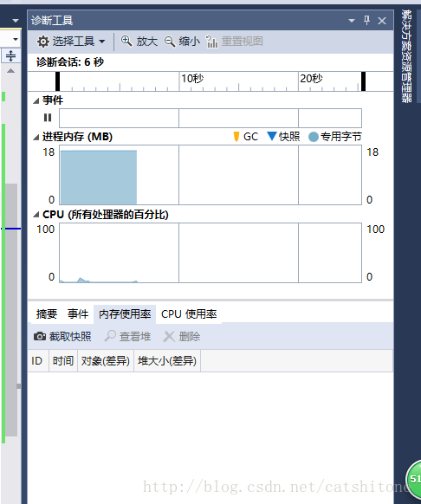
Task: Click the pause icon in the 事件 track
Action: tap(48, 118)
